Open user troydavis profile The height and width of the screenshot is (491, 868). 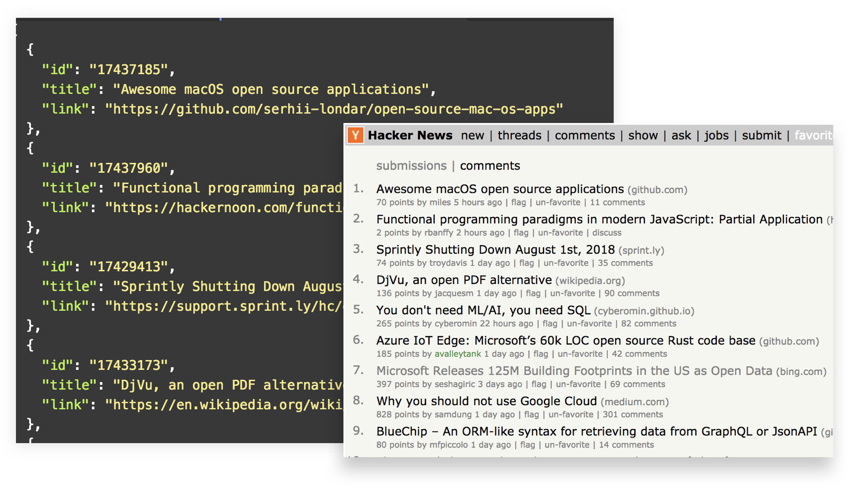tap(448, 263)
